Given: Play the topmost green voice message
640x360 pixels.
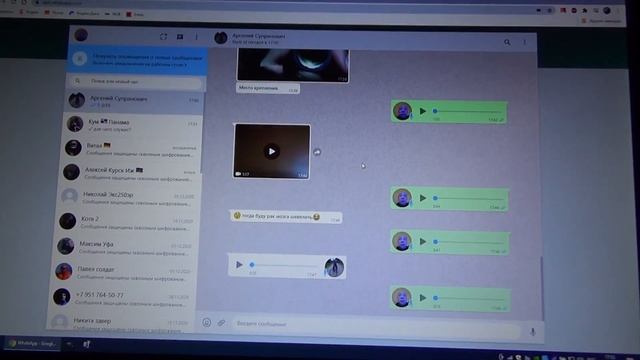Looking at the screenshot, I should (x=423, y=111).
